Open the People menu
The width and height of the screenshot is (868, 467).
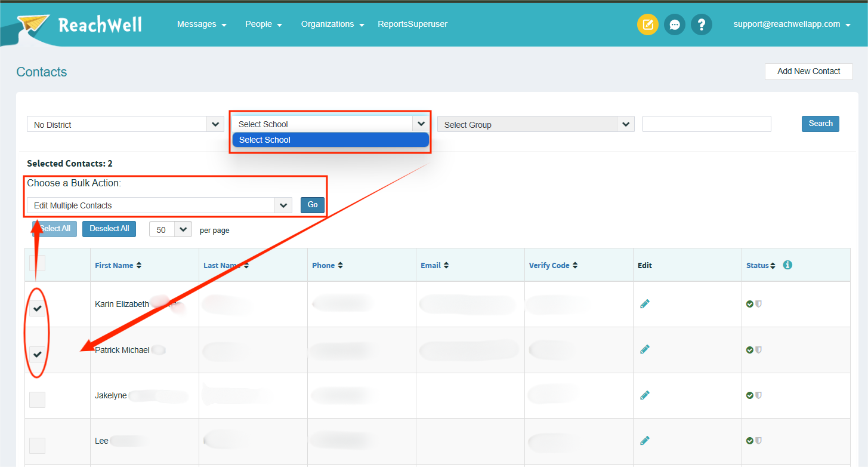point(263,24)
